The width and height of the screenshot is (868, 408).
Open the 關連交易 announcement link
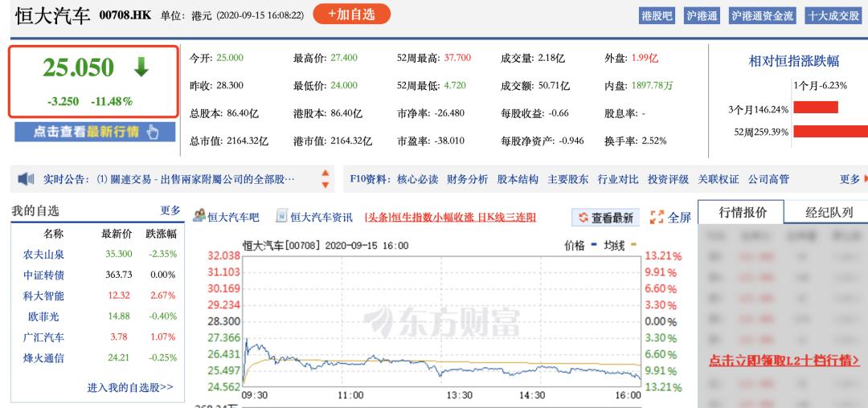(x=195, y=179)
